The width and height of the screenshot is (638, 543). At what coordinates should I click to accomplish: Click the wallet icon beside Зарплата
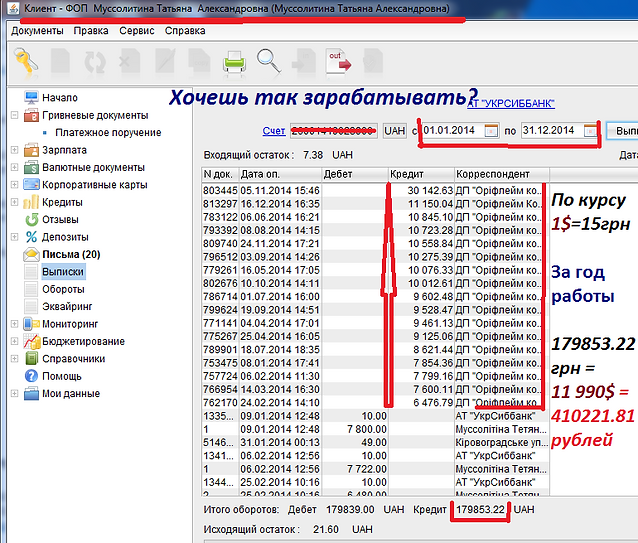pyautogui.click(x=31, y=150)
